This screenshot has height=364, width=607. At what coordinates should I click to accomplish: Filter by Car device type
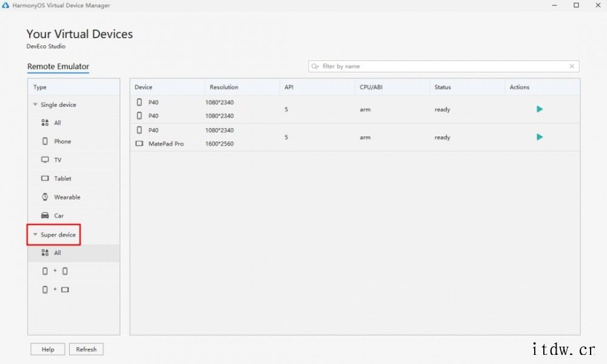click(x=73, y=216)
